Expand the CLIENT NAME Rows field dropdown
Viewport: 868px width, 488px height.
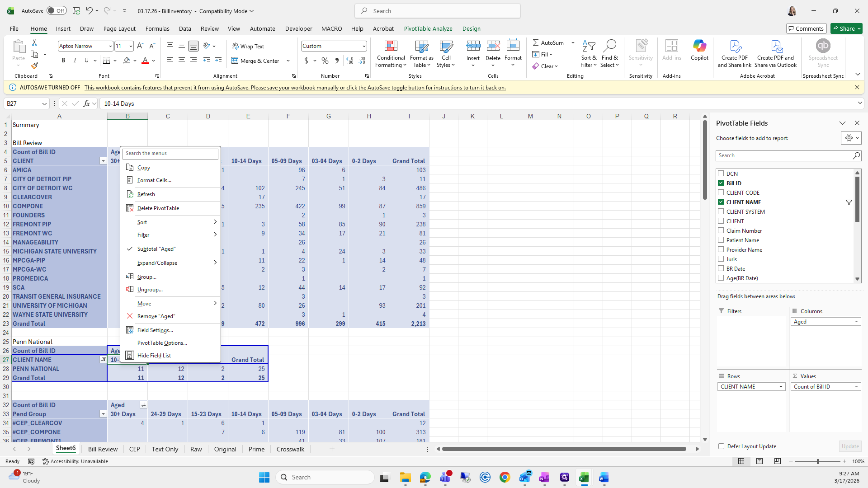click(x=781, y=387)
